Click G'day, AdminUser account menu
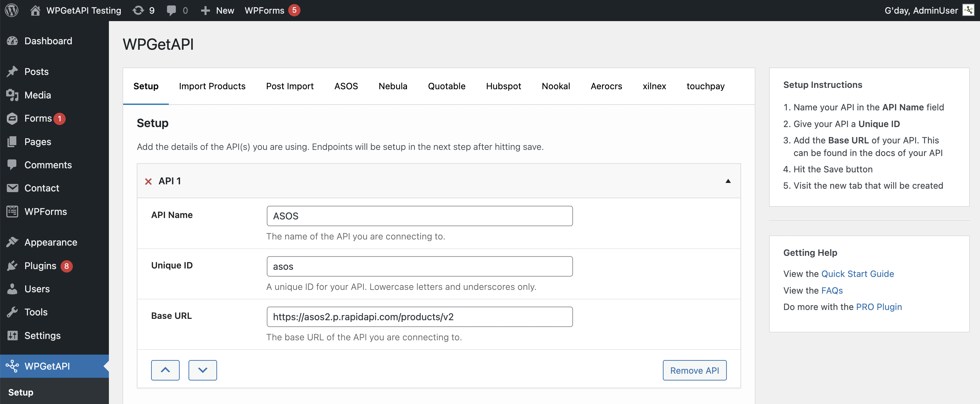980x404 pixels. [929, 10]
